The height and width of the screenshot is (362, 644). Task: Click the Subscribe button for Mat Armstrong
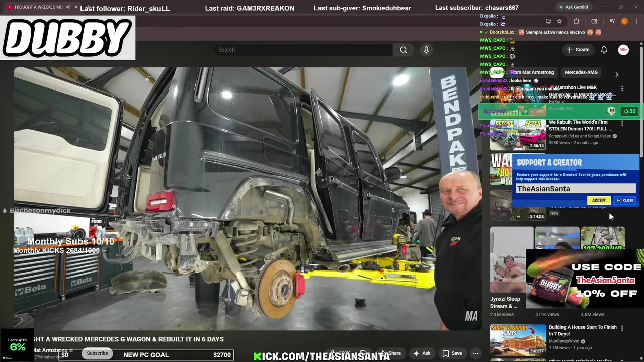97,353
